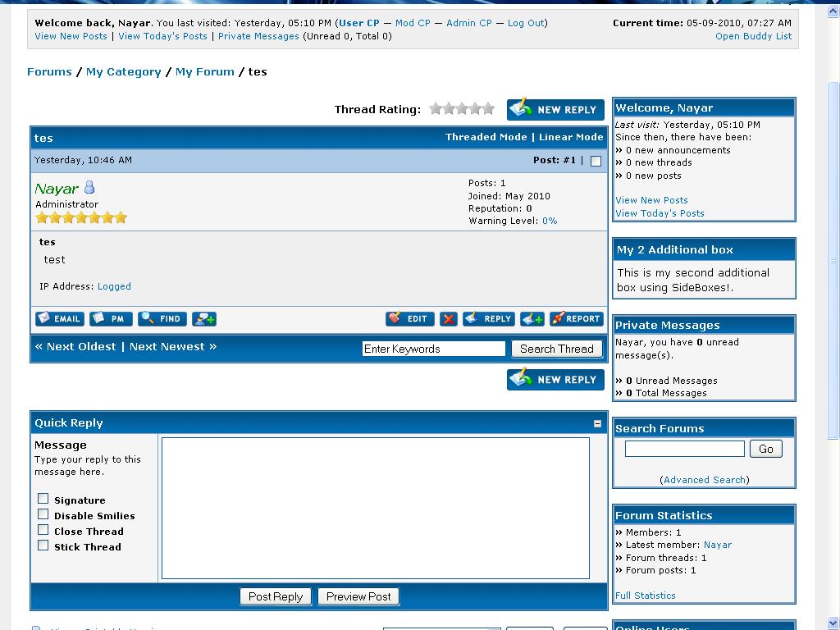This screenshot has height=630, width=840.
Task: Collapse the Quick Reply panel
Action: click(597, 424)
